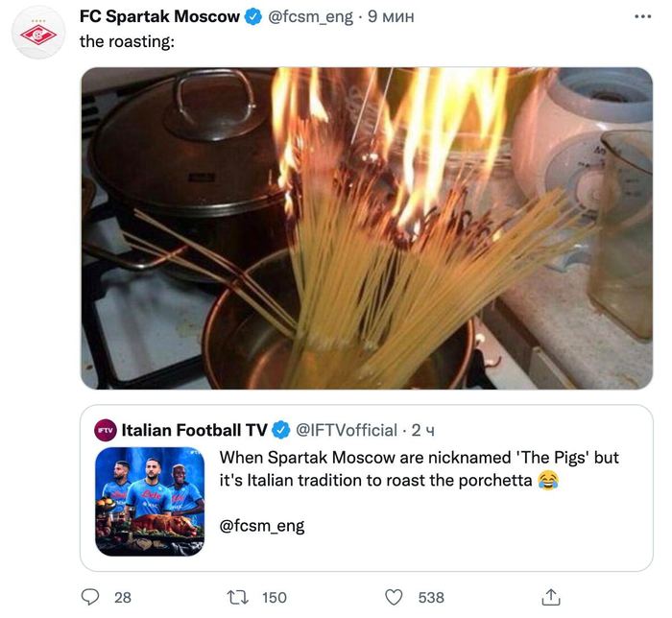Image resolution: width=672 pixels, height=618 pixels.
Task: Click the verified badge beside FC Spartak Moscow
Action: click(252, 16)
